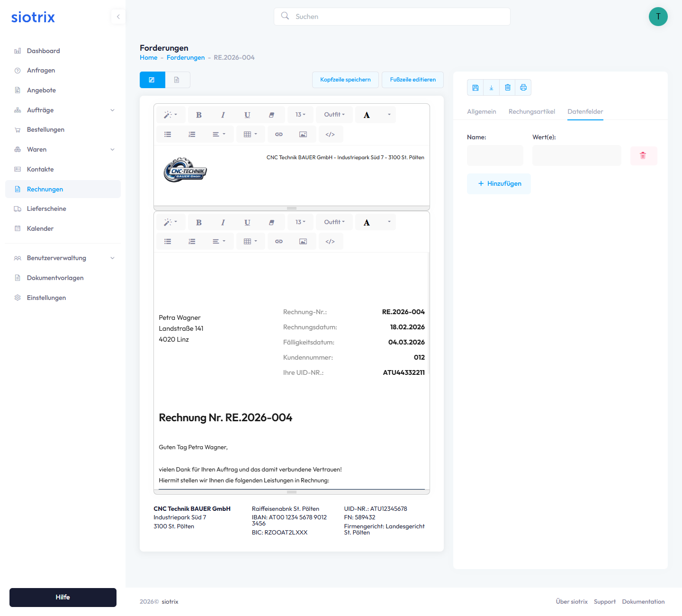
Task: Click the Suchen search field
Action: pos(392,17)
